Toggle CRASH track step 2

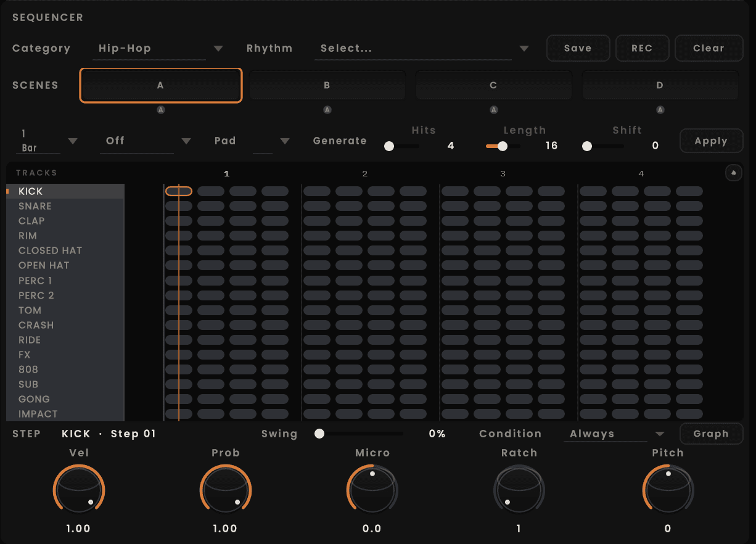[211, 325]
